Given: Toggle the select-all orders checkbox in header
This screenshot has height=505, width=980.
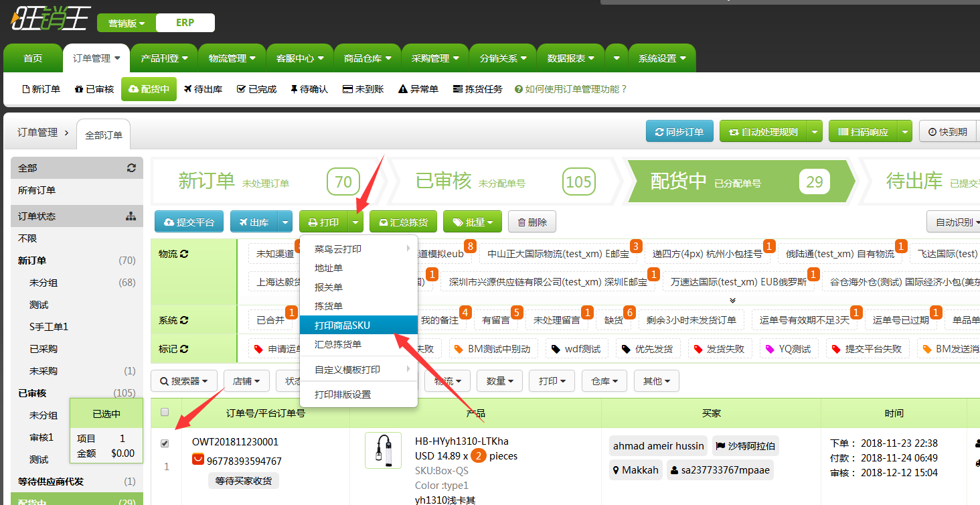Looking at the screenshot, I should point(165,413).
